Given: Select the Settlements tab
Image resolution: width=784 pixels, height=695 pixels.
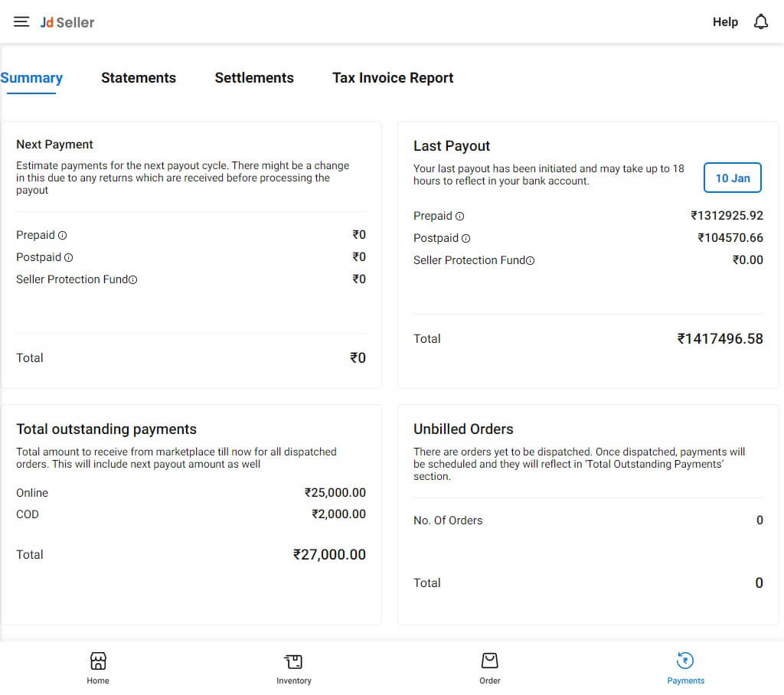Looking at the screenshot, I should (x=254, y=77).
